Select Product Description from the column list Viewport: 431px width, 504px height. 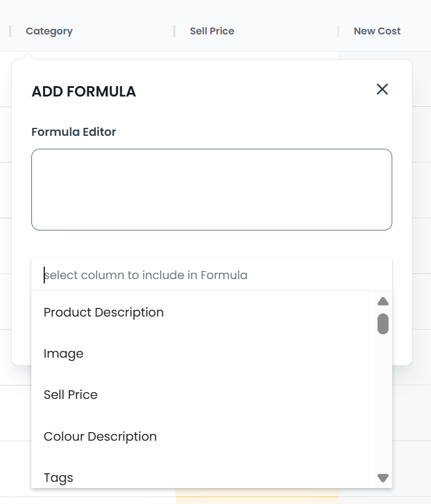103,312
